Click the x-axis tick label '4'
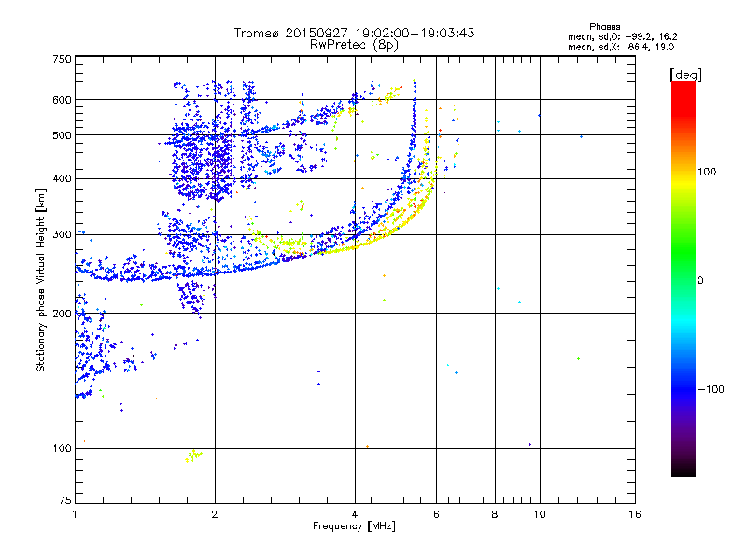Viewport: 747px width, 560px height. (x=355, y=514)
